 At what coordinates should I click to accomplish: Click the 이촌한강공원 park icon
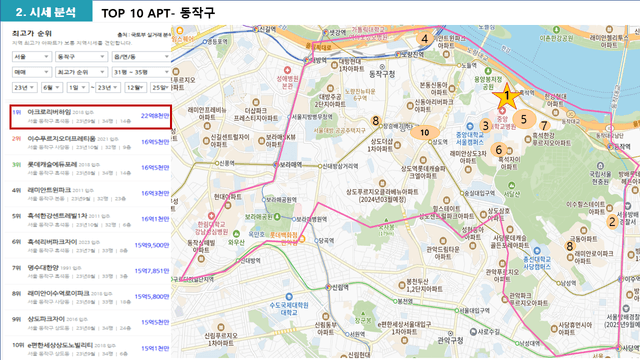pos(556,30)
